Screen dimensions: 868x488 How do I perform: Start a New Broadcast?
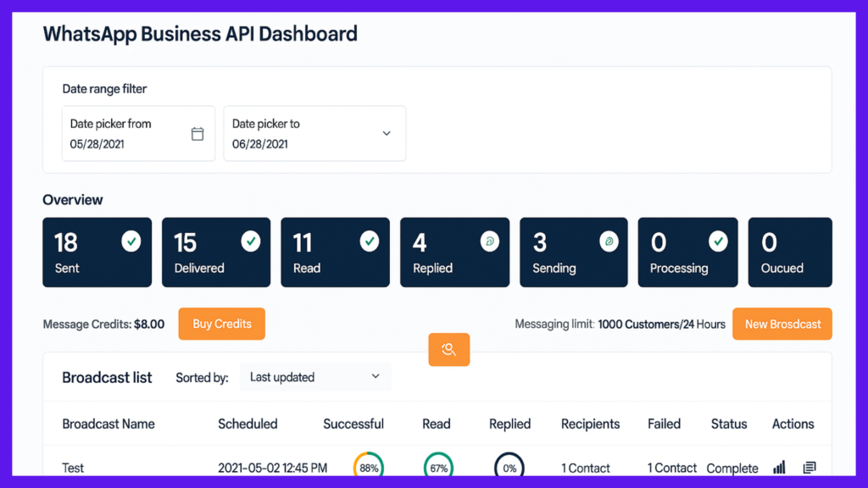point(782,324)
